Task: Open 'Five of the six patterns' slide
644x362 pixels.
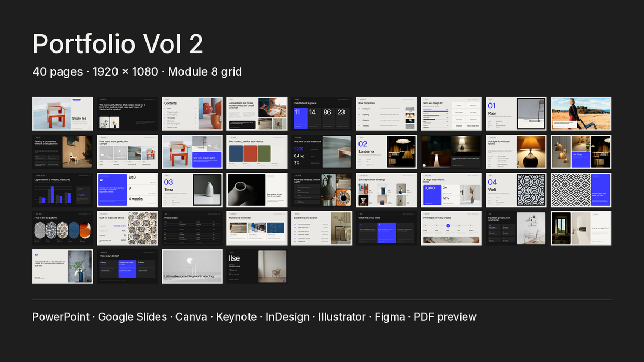Action: (62, 228)
